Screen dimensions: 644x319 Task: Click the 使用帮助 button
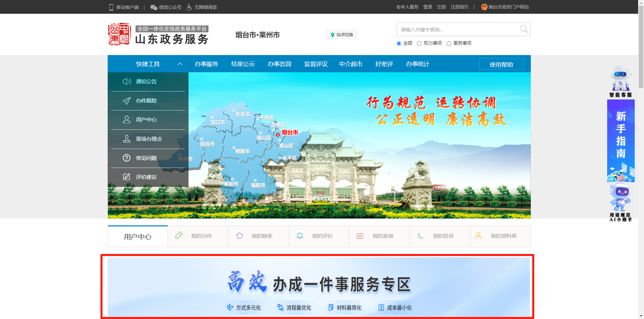(501, 64)
